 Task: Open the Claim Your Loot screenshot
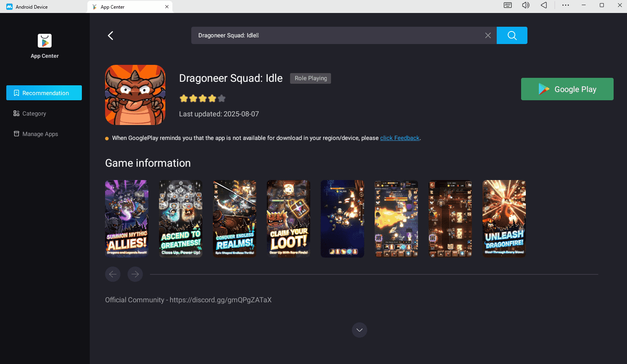pyautogui.click(x=289, y=219)
